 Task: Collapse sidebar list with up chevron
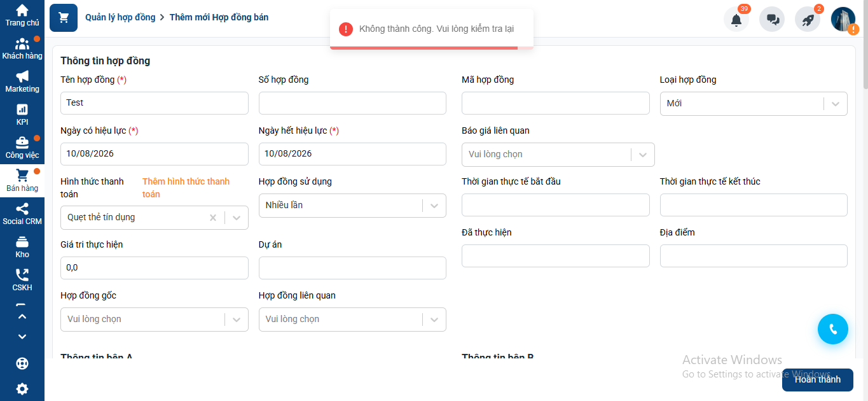[22, 316]
